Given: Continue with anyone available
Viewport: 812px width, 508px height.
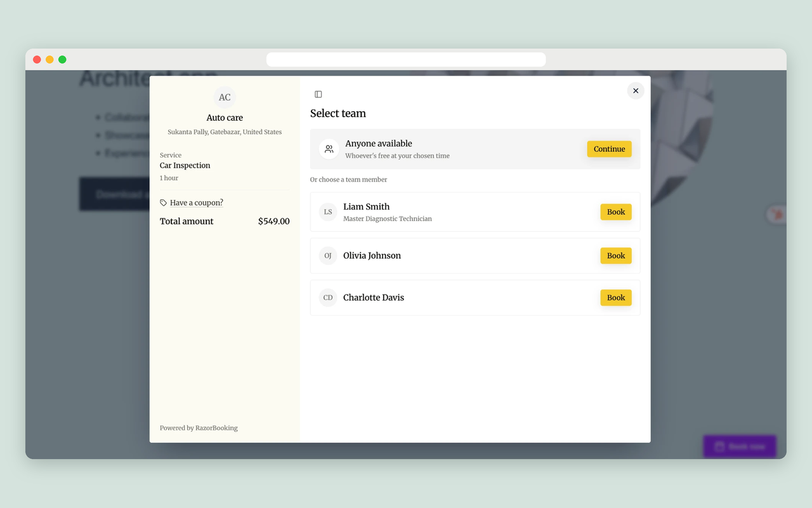Looking at the screenshot, I should pos(609,149).
